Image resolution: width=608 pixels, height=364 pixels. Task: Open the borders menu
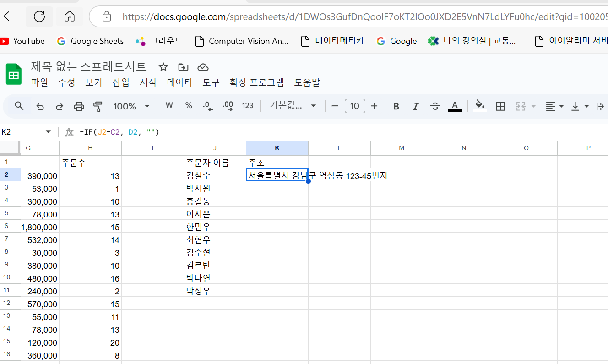point(500,106)
